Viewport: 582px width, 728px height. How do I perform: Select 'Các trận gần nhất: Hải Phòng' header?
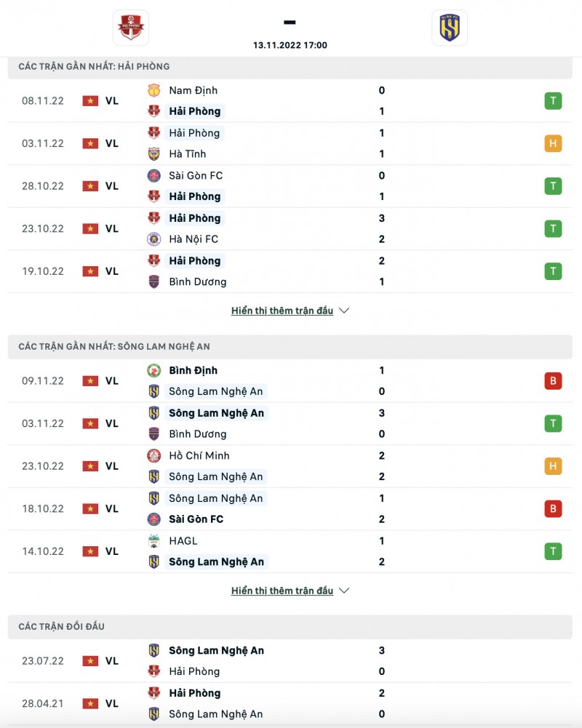click(x=94, y=66)
